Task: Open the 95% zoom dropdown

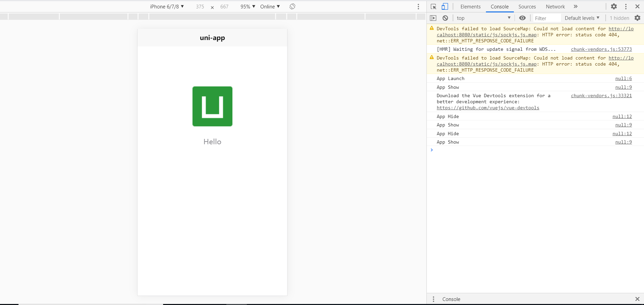Action: pyautogui.click(x=248, y=7)
